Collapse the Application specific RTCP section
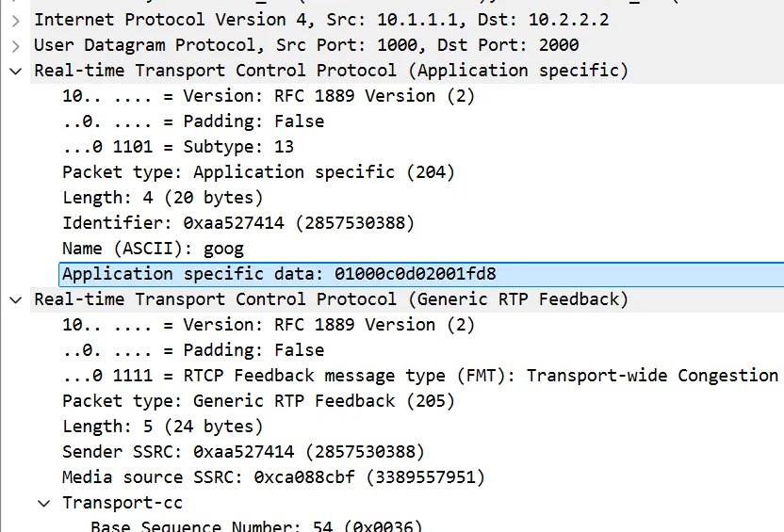Image resolution: width=784 pixels, height=532 pixels. pyautogui.click(x=15, y=71)
